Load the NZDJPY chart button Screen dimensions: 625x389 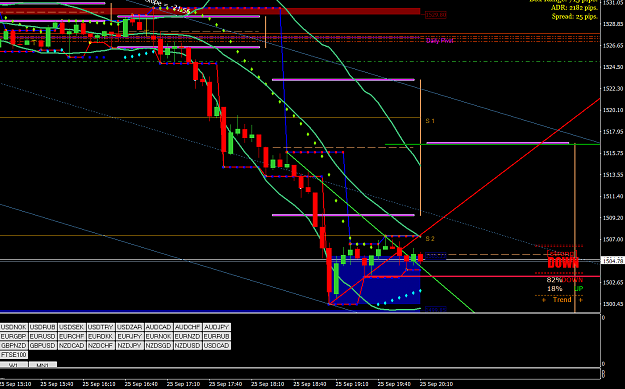pyautogui.click(x=130, y=346)
